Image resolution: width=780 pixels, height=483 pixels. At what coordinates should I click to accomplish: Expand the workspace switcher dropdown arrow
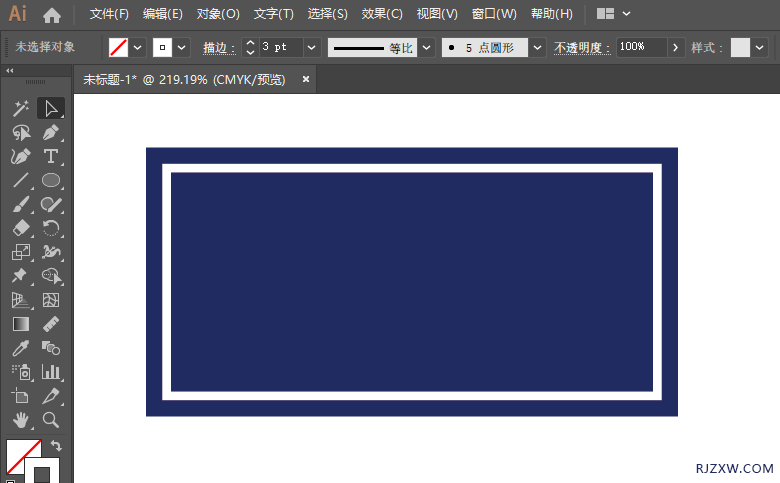click(626, 13)
